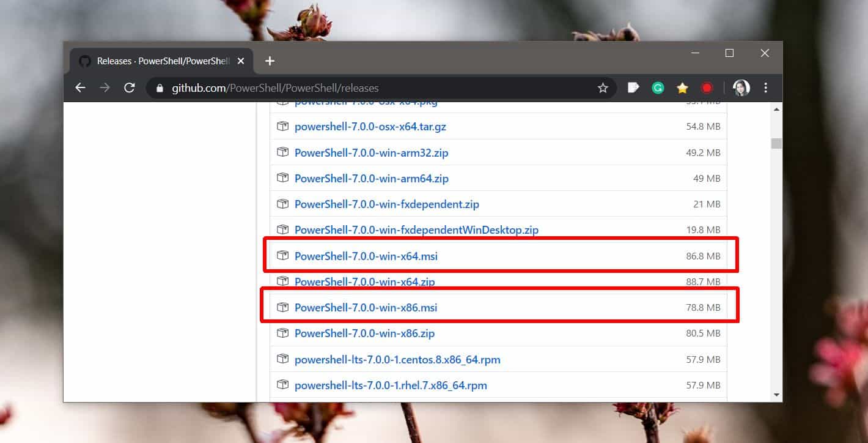Download PowerShell-7.0.0-win-x64.msi
The image size is (868, 443).
[x=366, y=256]
